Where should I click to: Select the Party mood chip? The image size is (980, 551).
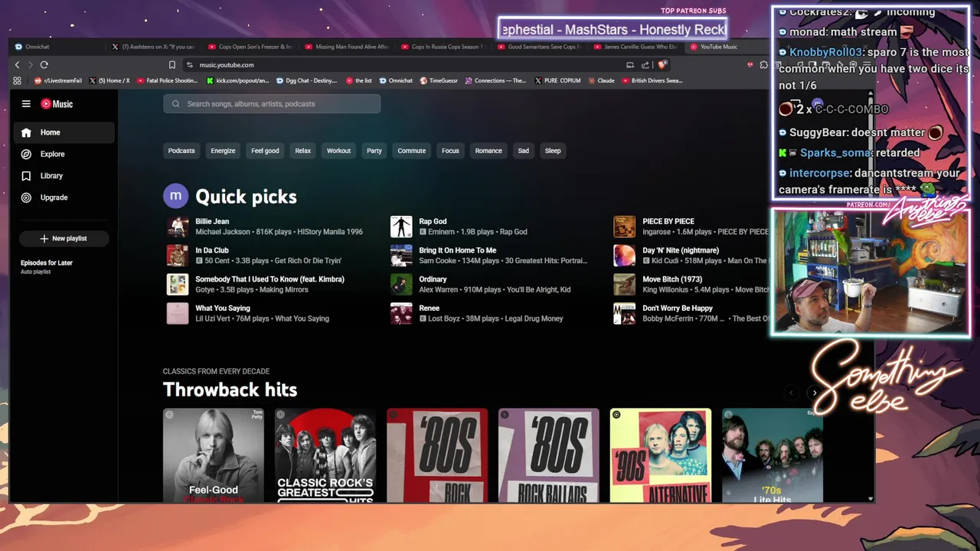374,151
